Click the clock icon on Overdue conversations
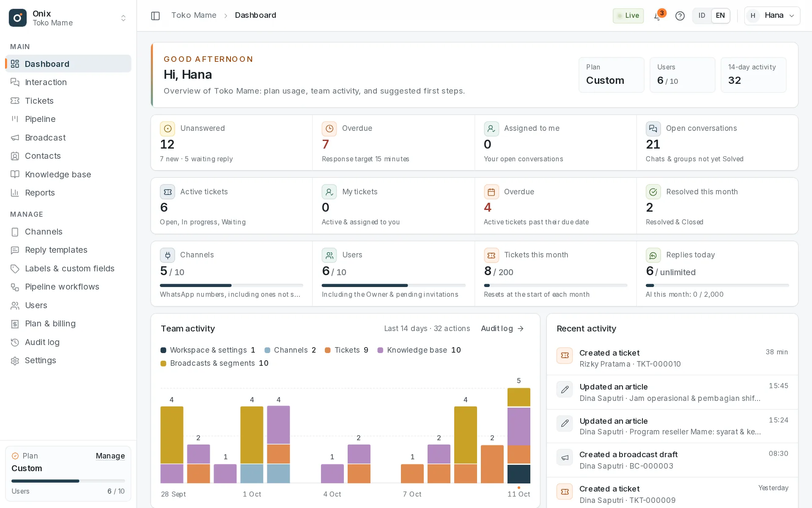The image size is (812, 508). pos(329,129)
